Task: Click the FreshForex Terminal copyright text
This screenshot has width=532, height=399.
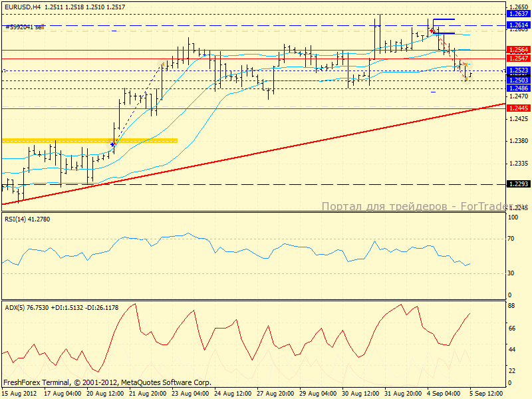Action: click(x=106, y=382)
